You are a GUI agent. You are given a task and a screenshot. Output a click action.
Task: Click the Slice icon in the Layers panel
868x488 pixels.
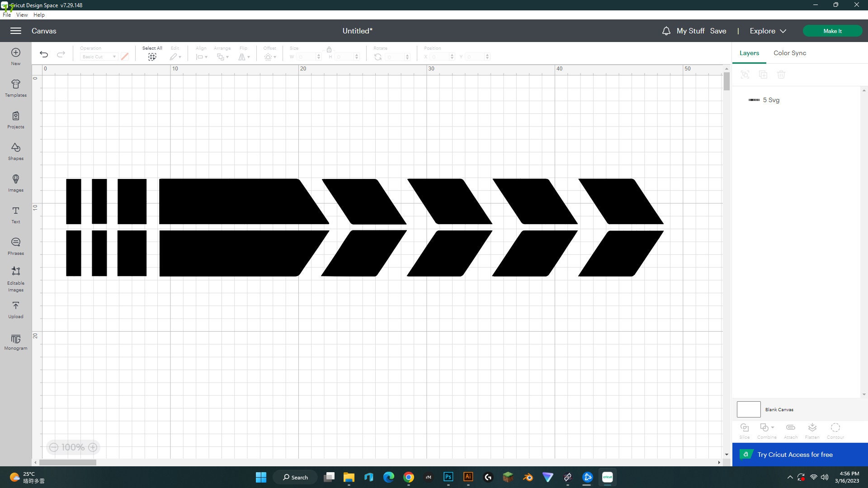coord(744,429)
